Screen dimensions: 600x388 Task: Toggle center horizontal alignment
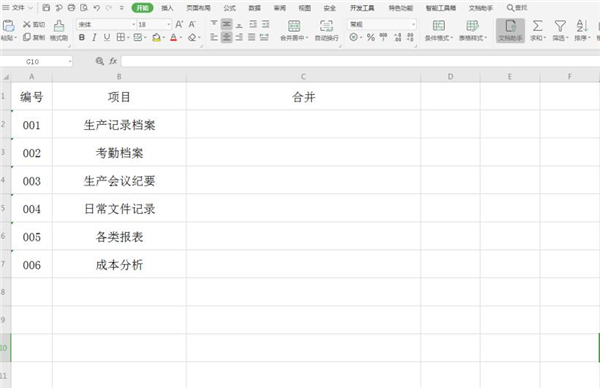pyautogui.click(x=227, y=37)
